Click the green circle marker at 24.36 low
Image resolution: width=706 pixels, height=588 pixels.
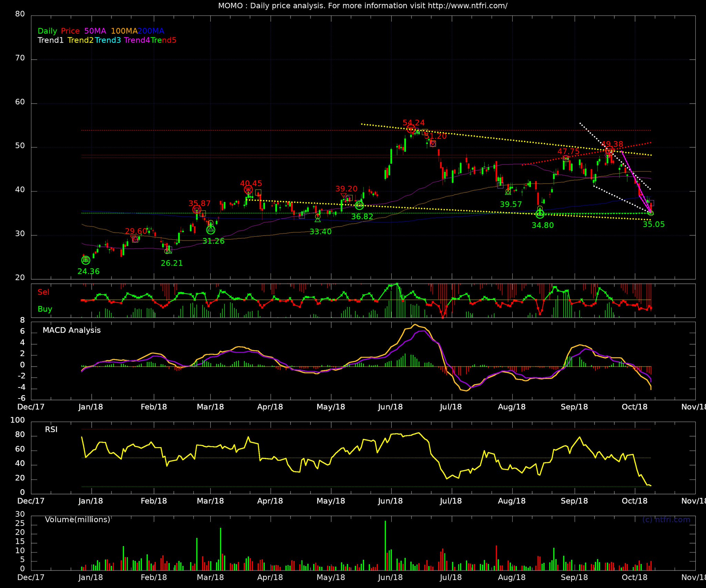85,260
